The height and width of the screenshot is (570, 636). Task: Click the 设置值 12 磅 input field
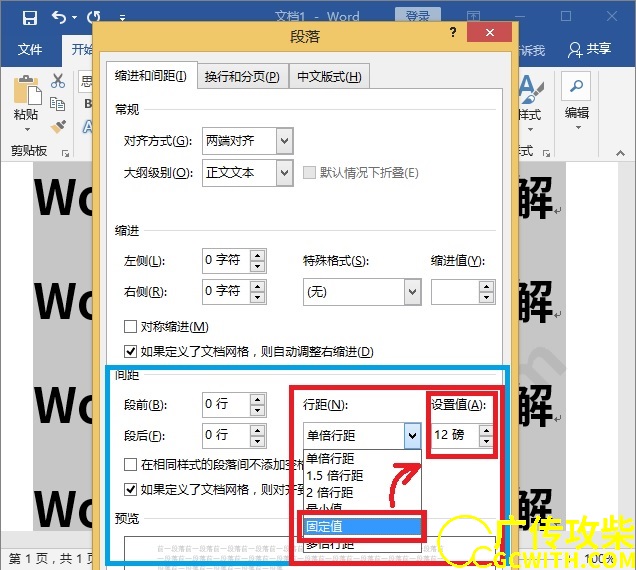point(455,436)
